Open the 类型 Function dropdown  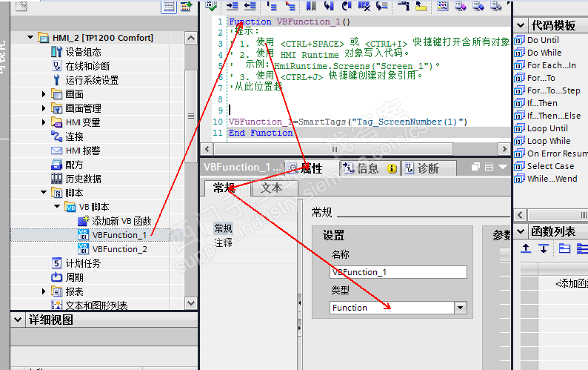click(461, 308)
